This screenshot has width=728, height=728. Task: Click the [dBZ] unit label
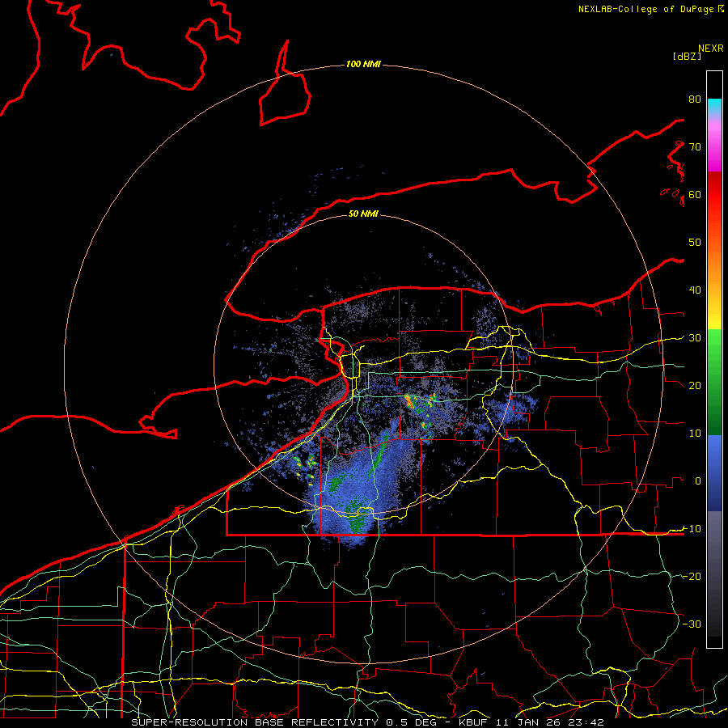point(687,57)
